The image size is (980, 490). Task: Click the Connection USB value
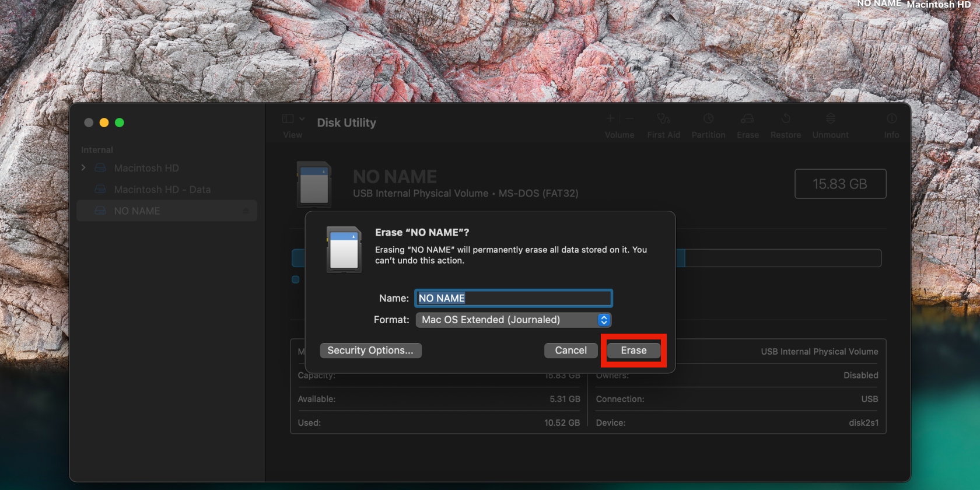(x=869, y=399)
